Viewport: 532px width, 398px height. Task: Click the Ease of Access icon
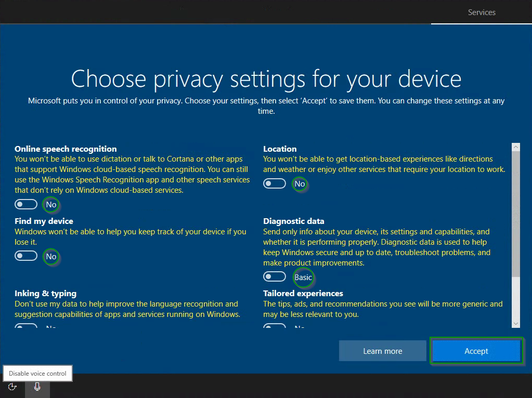(12, 387)
